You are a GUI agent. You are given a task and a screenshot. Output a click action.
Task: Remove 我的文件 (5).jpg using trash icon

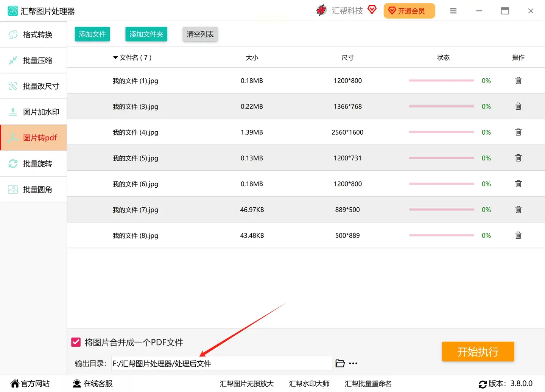518,158
